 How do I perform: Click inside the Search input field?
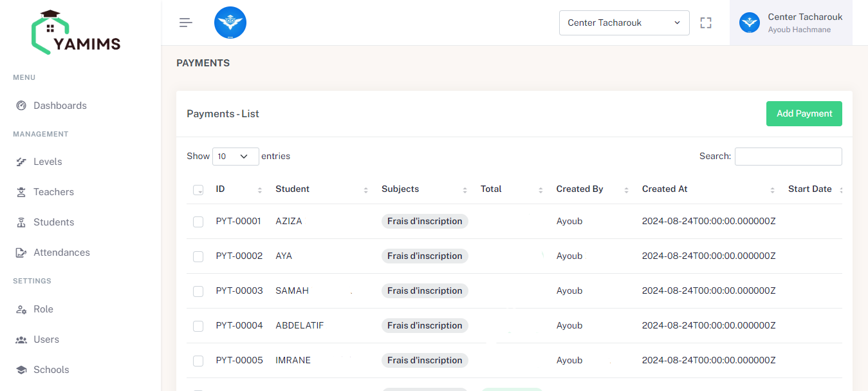coord(788,156)
